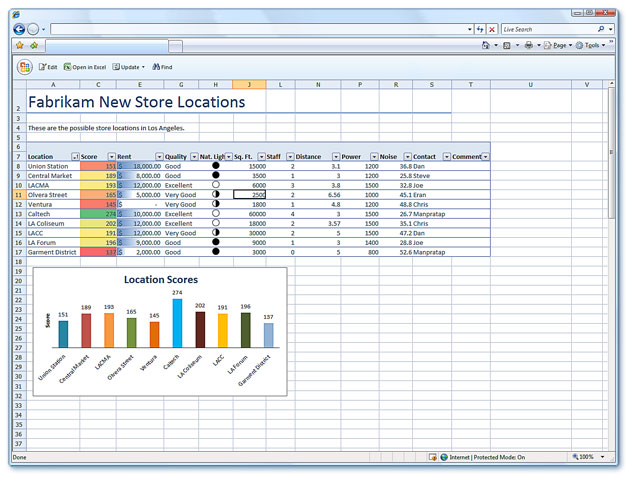Open Noise column filter dropdown
This screenshot has width=630, height=477.
(408, 157)
